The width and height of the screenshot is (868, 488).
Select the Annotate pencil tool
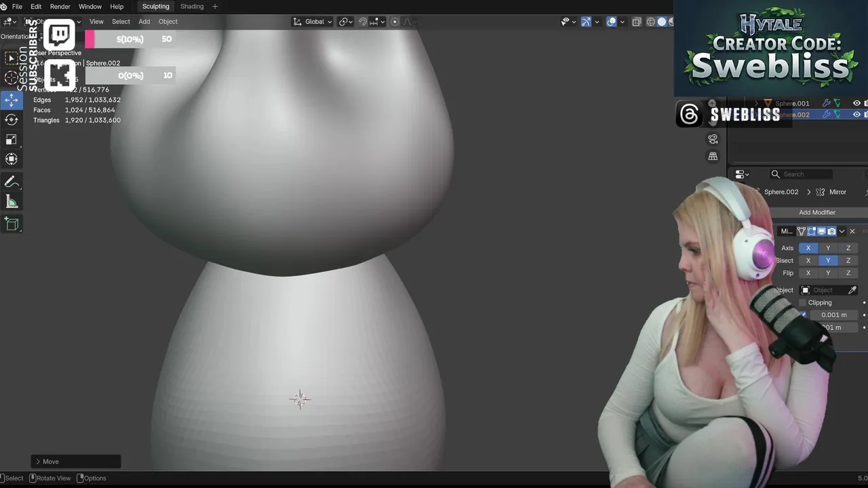12,182
